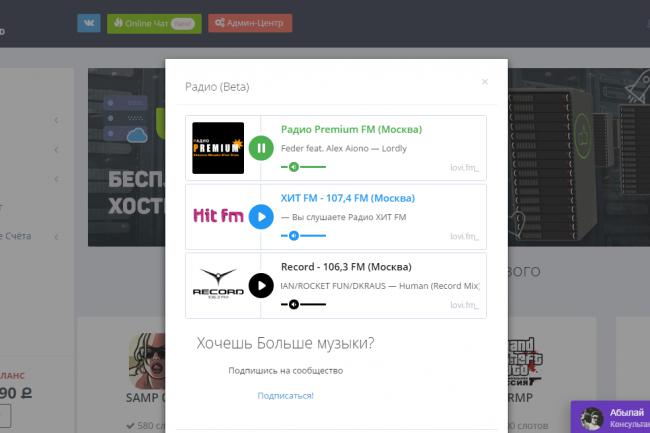Screen dimensions: 650x433
Task: Open Радио Premium FM (Москва) title
Action: [352, 129]
